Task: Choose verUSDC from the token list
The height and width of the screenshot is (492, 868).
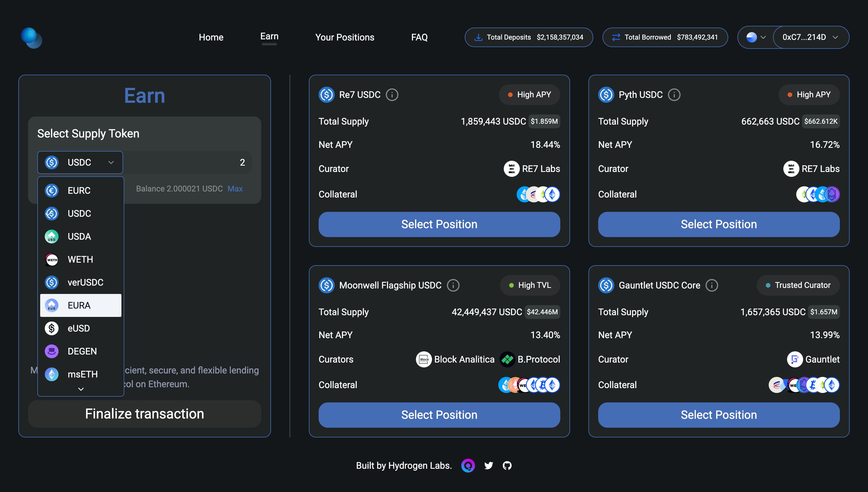Action: [81, 282]
